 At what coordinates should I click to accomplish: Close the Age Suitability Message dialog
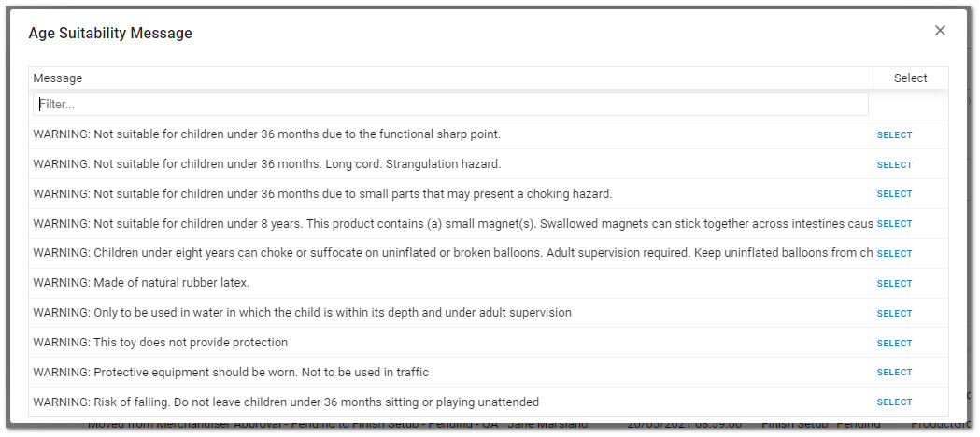pos(940,31)
